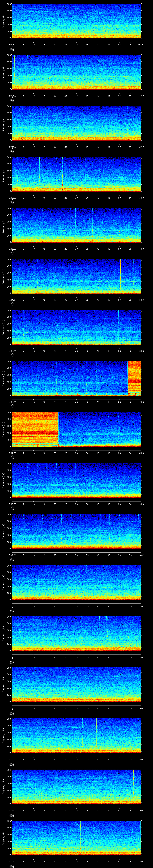
Task: Click the loud broadband noise block starting at 5:07:00
Action: point(35,429)
